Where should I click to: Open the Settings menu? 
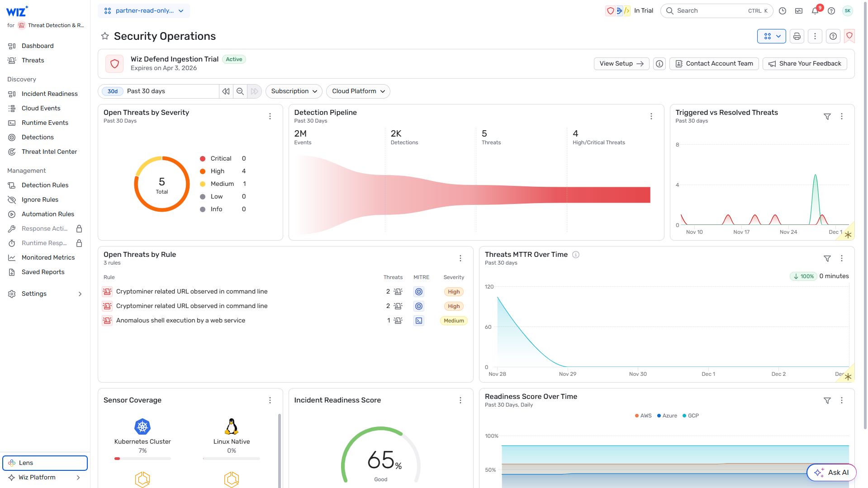coord(34,294)
